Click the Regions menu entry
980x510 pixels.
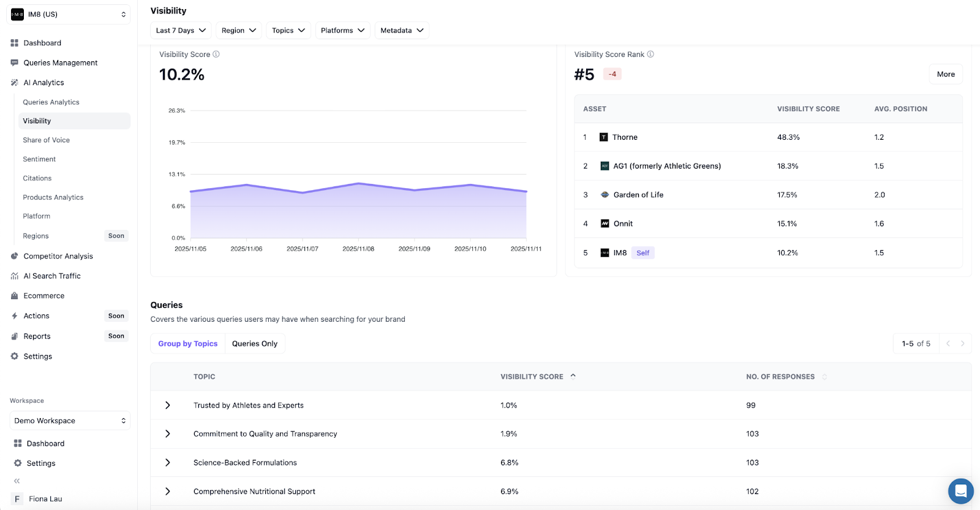36,236
